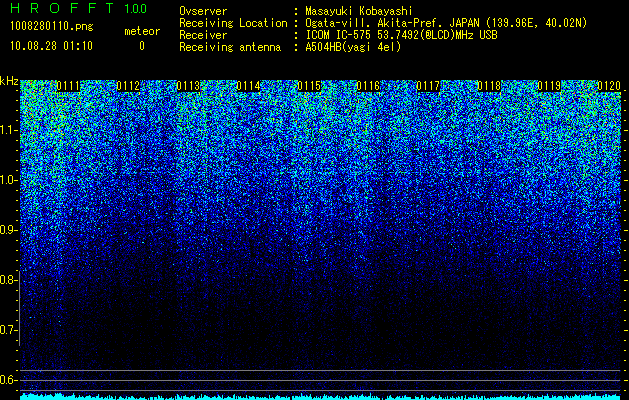Click the Ogata-vill. Akita-Pref. JAPAN location text
The width and height of the screenshot is (629, 400).
[x=446, y=23]
